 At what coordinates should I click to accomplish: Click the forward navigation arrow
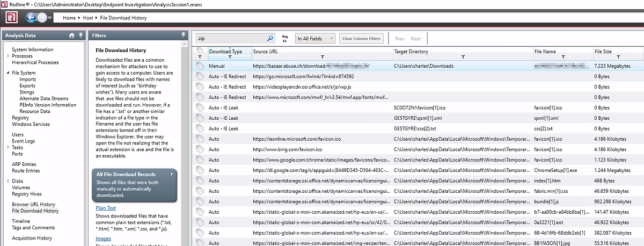41,18
